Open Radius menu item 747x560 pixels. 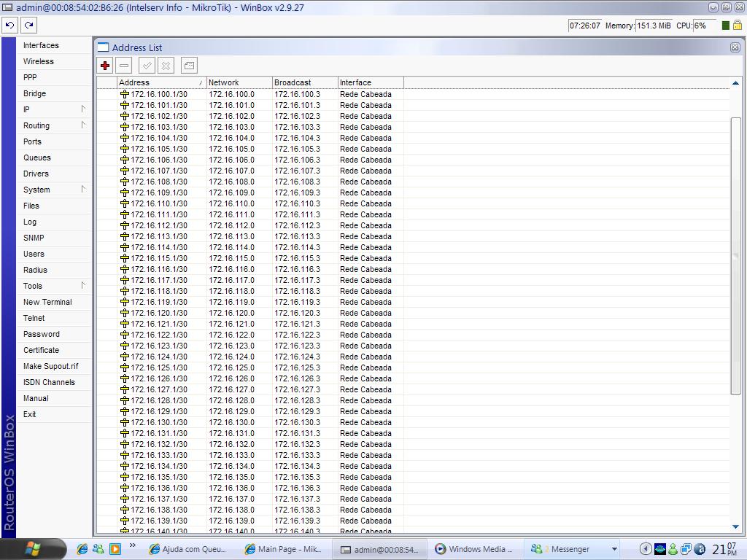pos(54,270)
